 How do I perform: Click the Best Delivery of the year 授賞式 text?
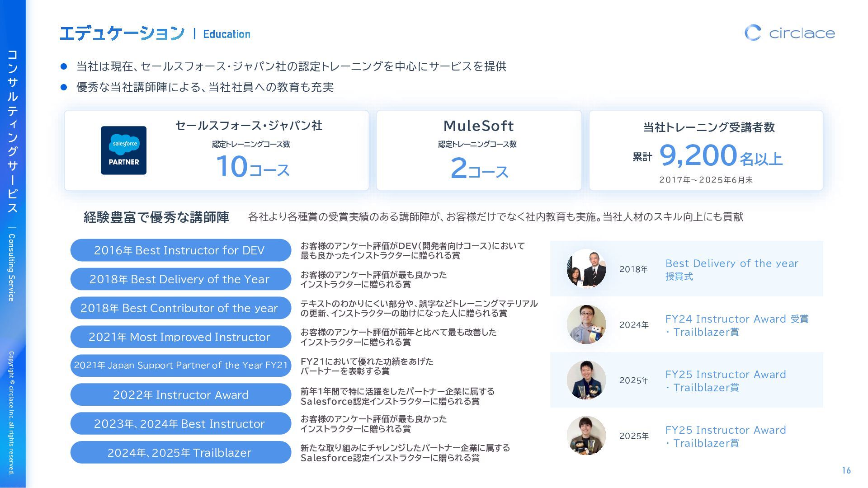(x=731, y=269)
